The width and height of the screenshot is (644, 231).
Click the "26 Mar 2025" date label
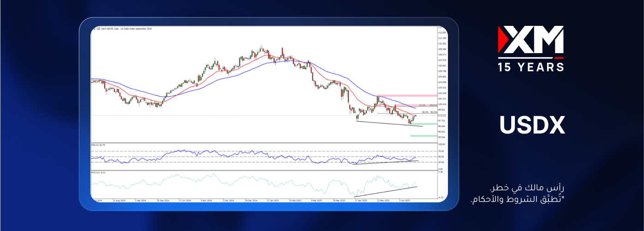coord(338,201)
